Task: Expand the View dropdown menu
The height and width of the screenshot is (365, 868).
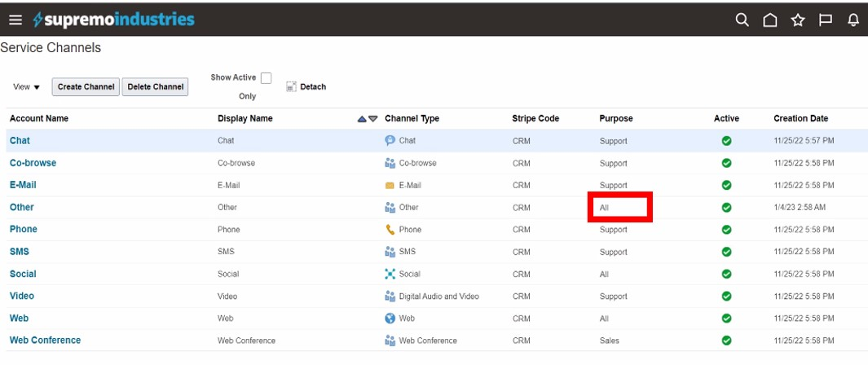Action: tap(27, 87)
